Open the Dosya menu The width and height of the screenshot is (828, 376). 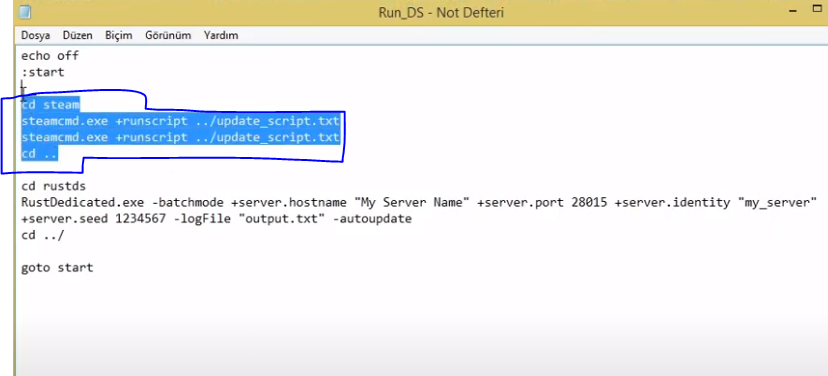tap(35, 35)
